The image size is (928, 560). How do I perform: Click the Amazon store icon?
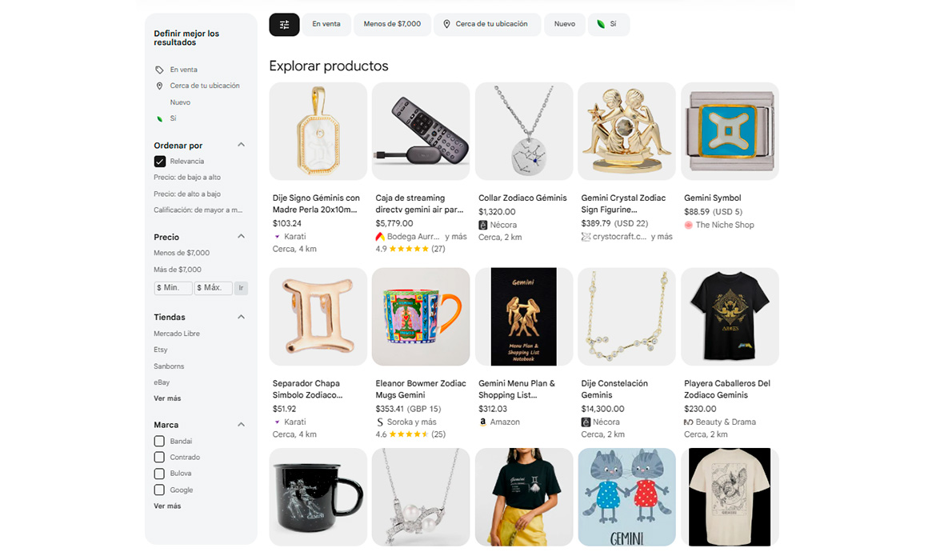[x=482, y=422]
